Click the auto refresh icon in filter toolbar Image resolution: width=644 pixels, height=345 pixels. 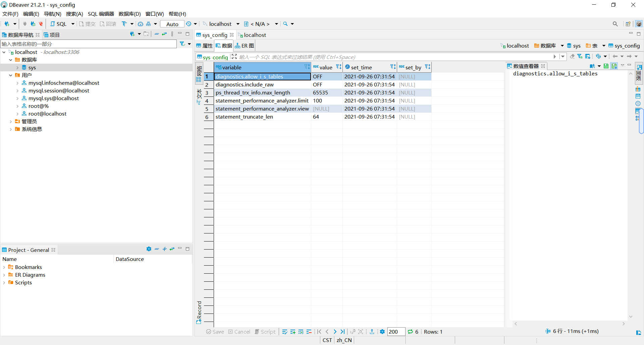click(x=598, y=56)
